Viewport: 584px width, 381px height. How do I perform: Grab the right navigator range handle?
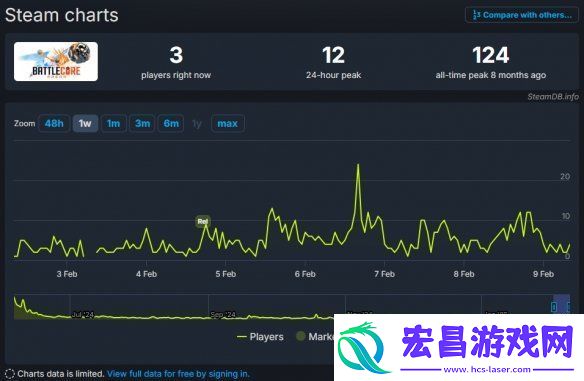tap(568, 307)
